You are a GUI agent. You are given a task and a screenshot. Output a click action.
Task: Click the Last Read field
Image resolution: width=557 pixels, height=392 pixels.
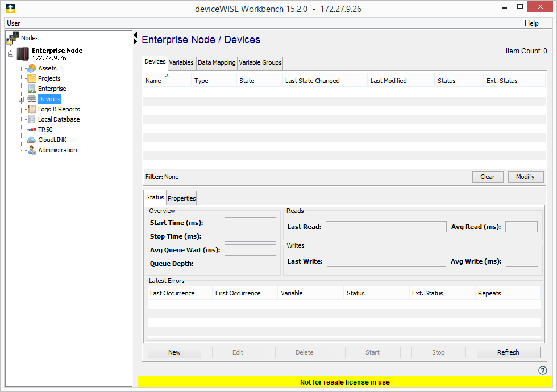[386, 227]
